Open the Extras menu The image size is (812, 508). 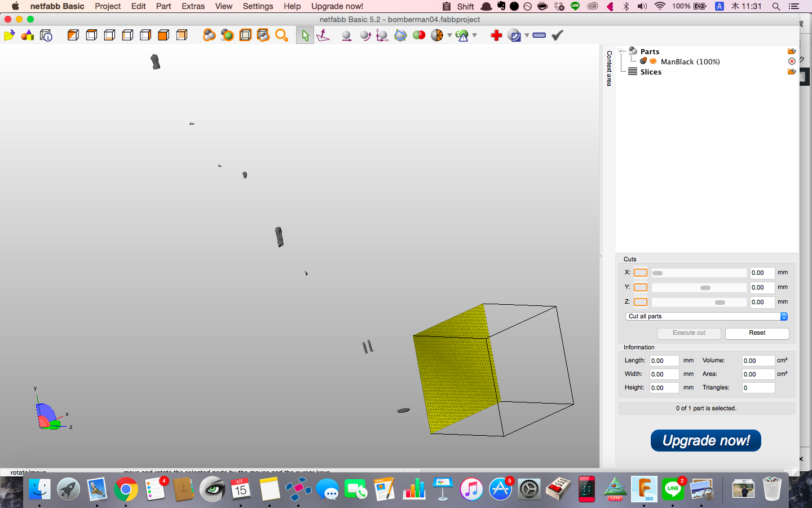click(193, 6)
